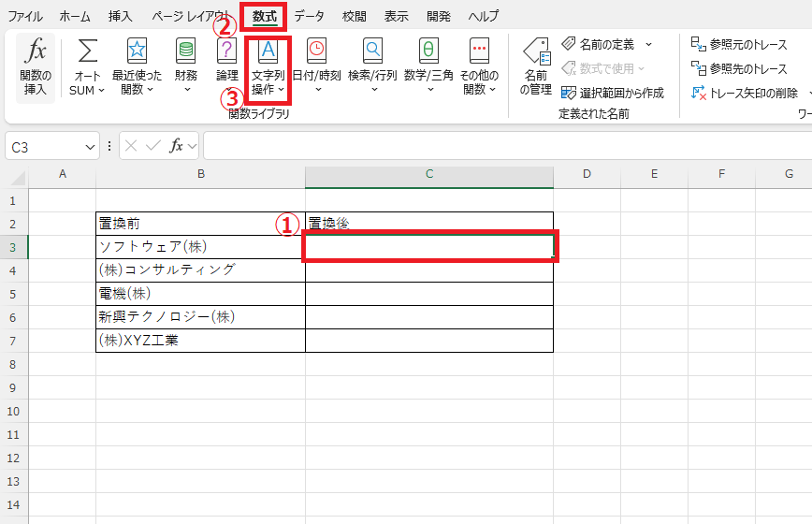
Task: Select the active empty cell C3
Action: click(429, 247)
